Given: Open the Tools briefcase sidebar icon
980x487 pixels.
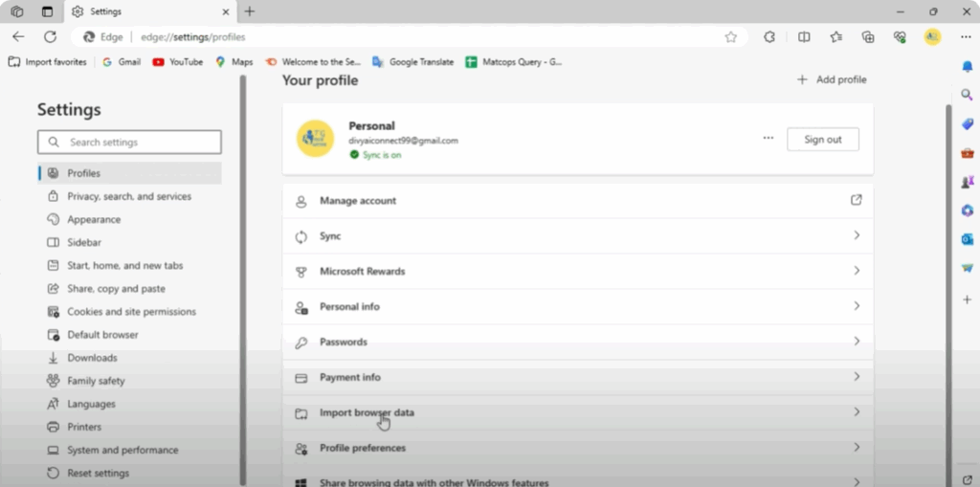Looking at the screenshot, I should [x=968, y=152].
